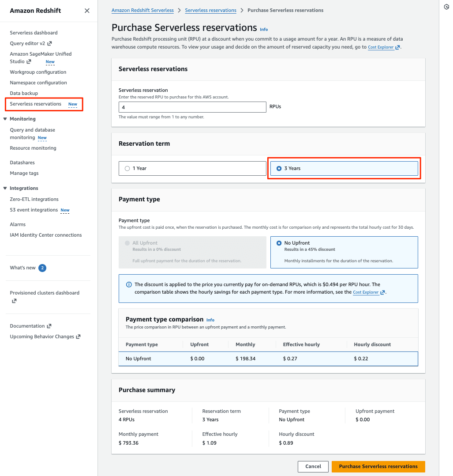
Task: Open CloudShell from the top-right hexagon icon
Action: [446, 7]
